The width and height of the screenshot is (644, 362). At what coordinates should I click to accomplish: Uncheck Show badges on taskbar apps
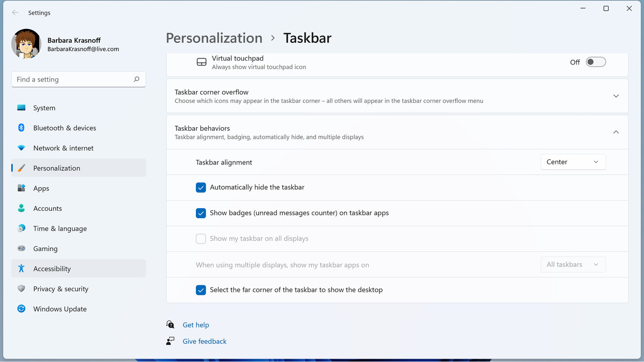pyautogui.click(x=201, y=213)
